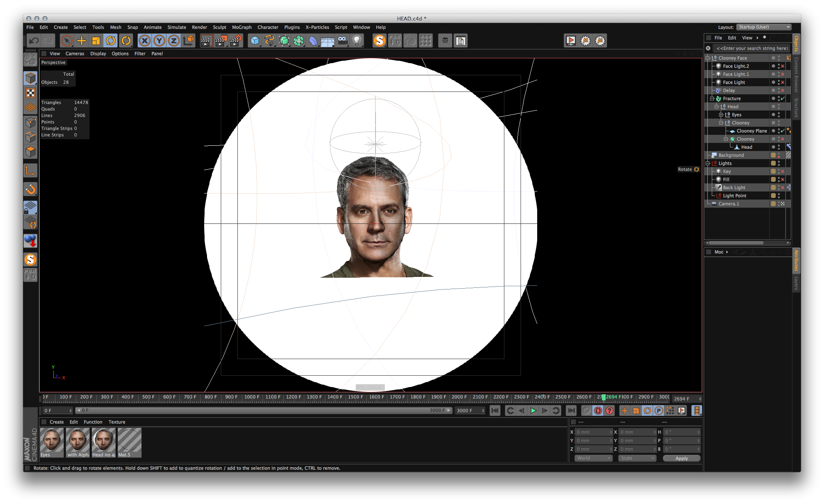Click the MoGraph cloner icon

299,40
